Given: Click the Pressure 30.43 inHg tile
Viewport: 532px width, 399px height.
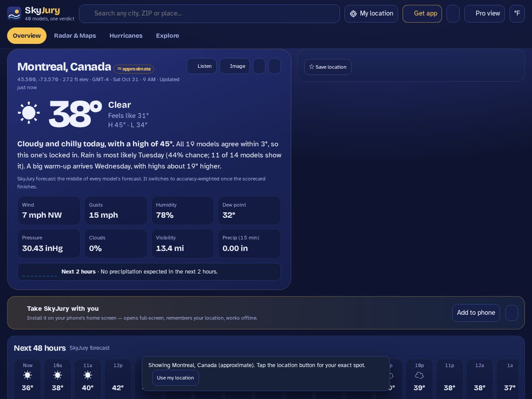Looking at the screenshot, I should [x=49, y=243].
